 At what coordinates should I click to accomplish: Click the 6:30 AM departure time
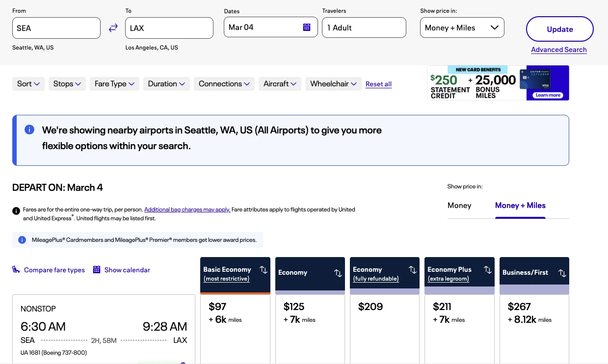[x=43, y=327]
